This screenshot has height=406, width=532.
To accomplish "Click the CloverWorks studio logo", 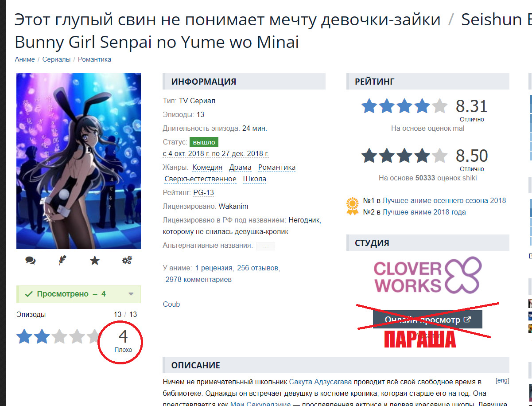I will (x=427, y=275).
